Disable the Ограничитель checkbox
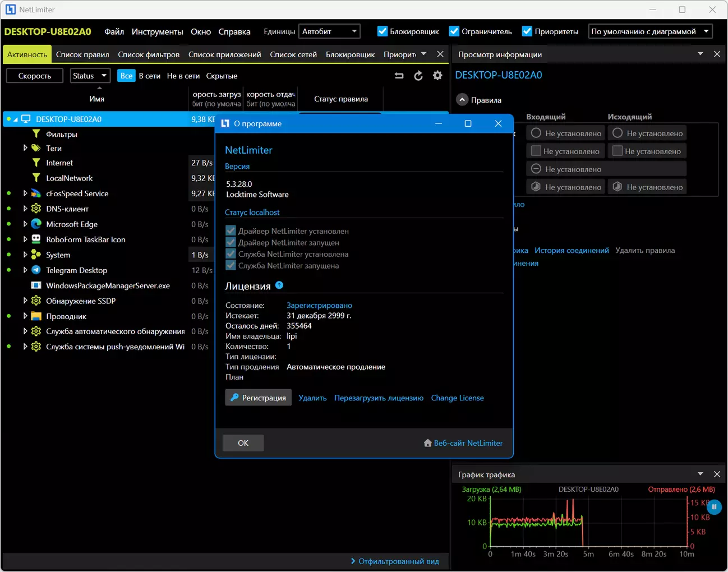 454,31
